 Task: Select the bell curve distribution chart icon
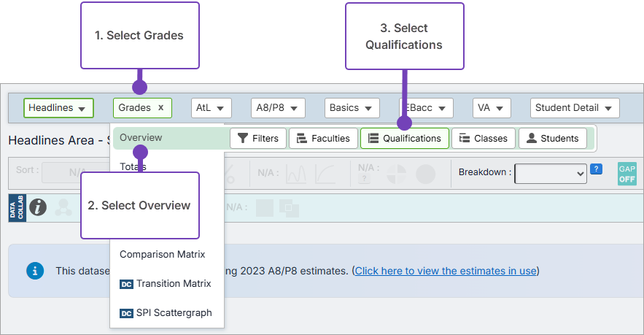point(296,174)
